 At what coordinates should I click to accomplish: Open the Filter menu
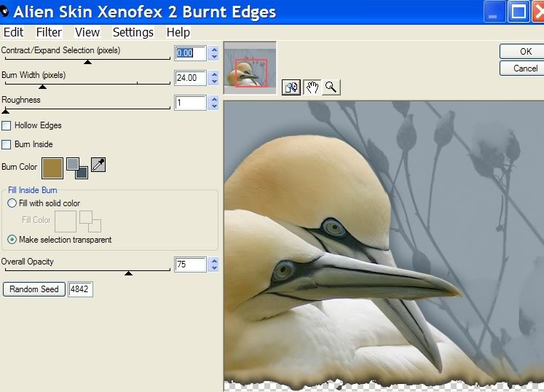tap(49, 32)
